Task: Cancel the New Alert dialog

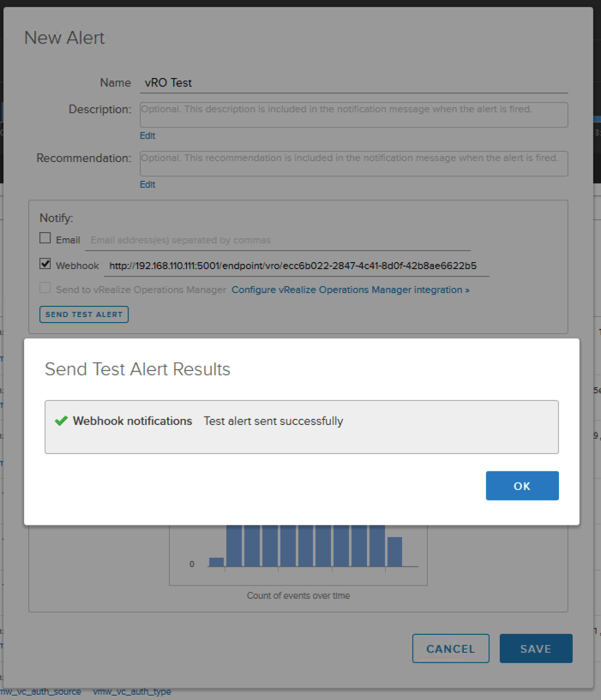Action: point(450,649)
